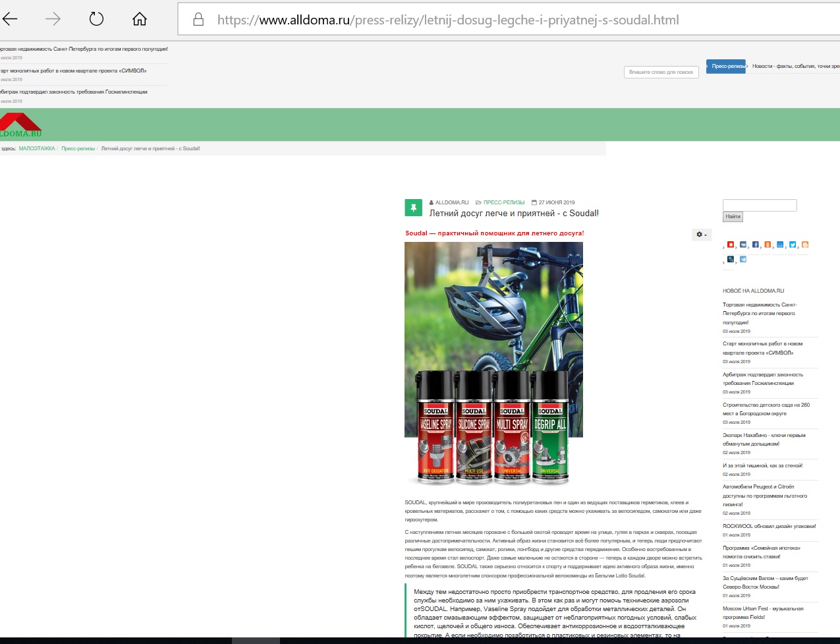Click the article title 'Летний досуг легче и приятней'
This screenshot has height=644, width=840.
coord(514,214)
